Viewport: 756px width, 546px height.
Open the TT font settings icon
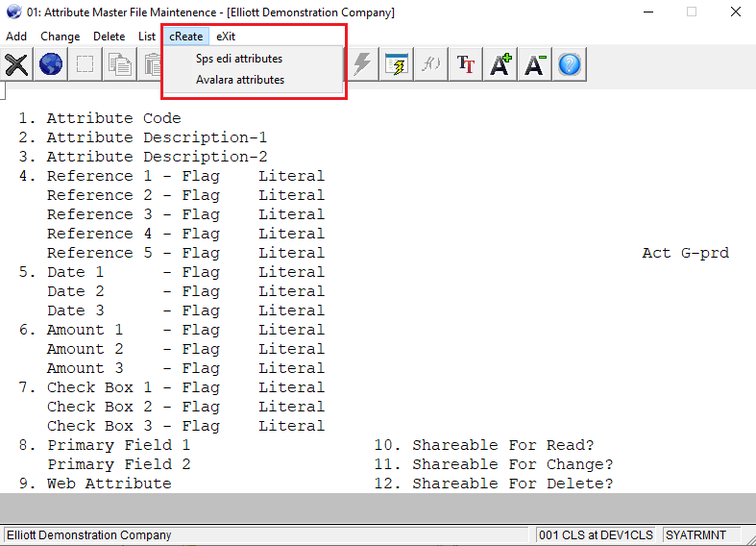466,64
